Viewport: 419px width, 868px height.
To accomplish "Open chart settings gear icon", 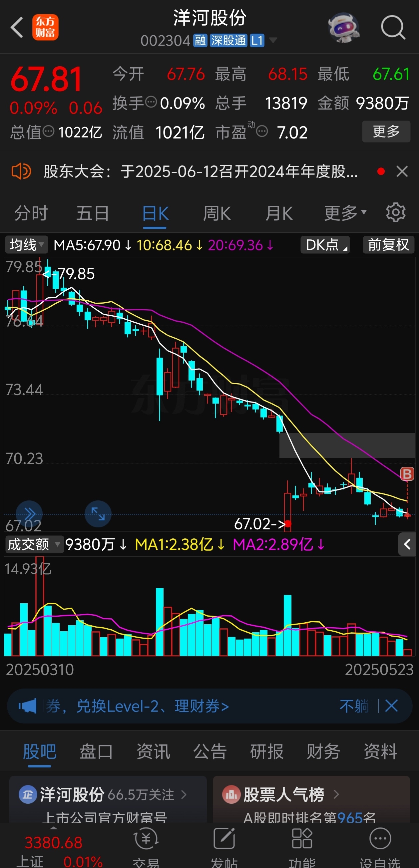I will coord(395,213).
